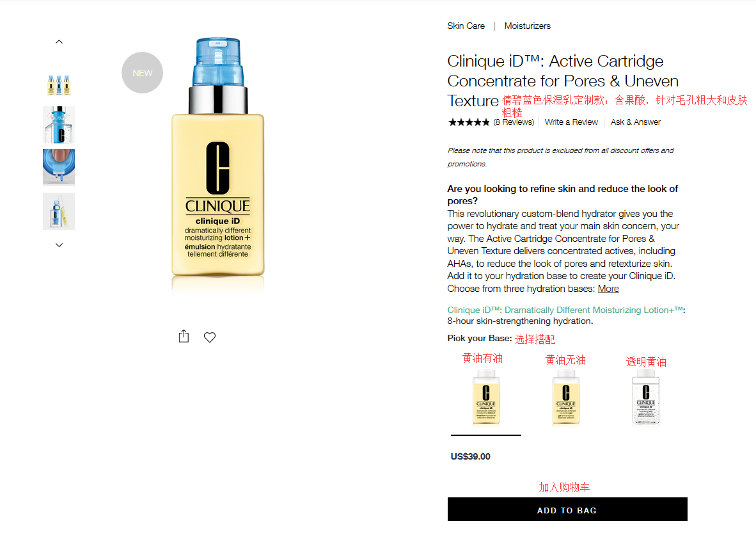Expand description via More link
The height and width of the screenshot is (546, 756).
click(x=608, y=289)
